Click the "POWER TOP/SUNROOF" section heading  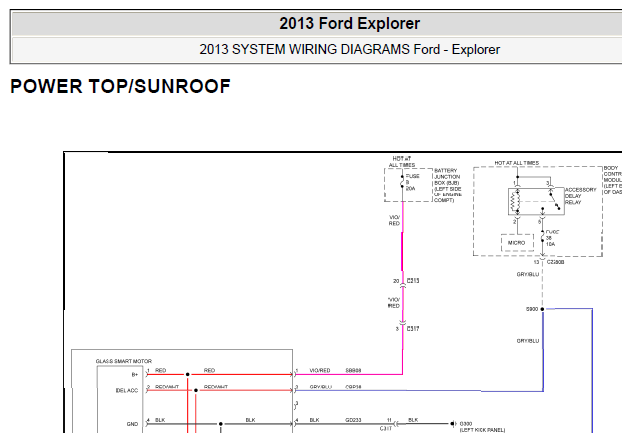coord(120,86)
